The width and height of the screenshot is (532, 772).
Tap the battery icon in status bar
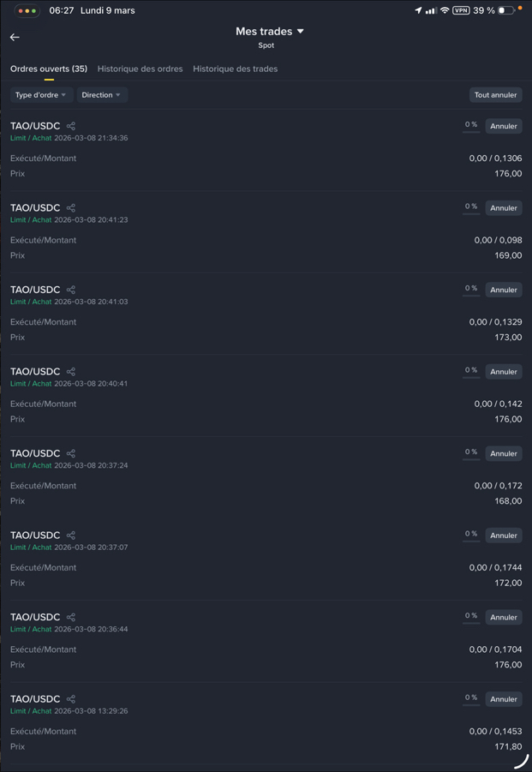coord(506,10)
